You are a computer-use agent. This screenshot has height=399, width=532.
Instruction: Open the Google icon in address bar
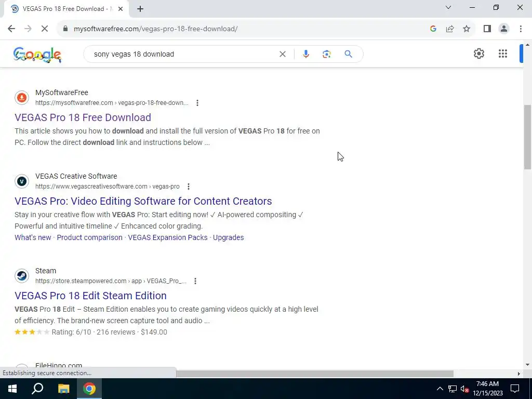[433, 29]
